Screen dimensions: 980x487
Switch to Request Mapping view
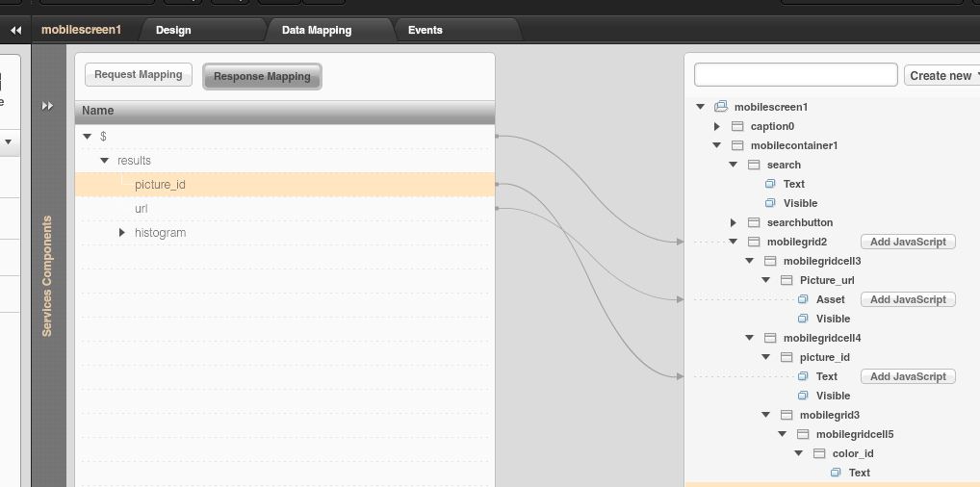click(x=139, y=75)
